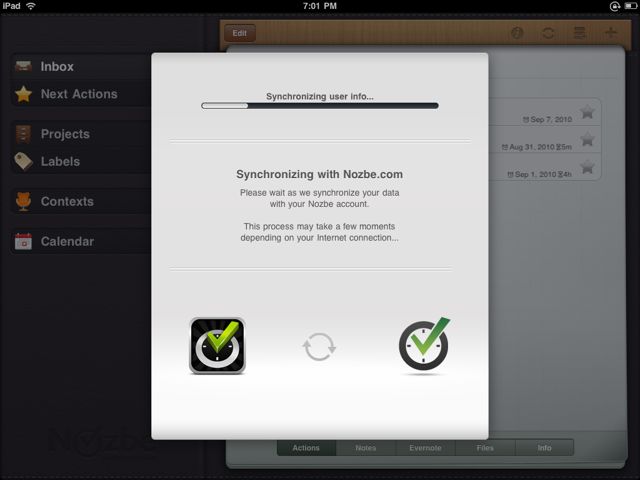
Task: Open Calendar in the sidebar
Action: pyautogui.click(x=81, y=241)
